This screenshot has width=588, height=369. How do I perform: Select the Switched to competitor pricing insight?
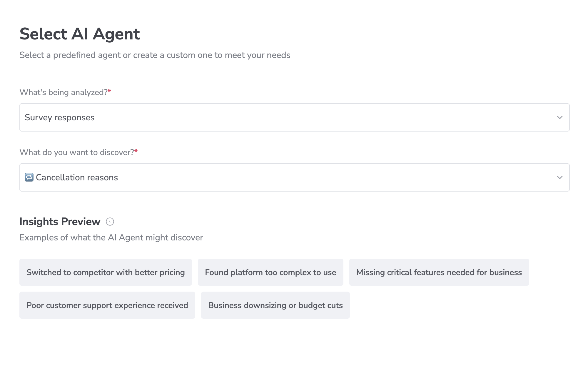106,272
